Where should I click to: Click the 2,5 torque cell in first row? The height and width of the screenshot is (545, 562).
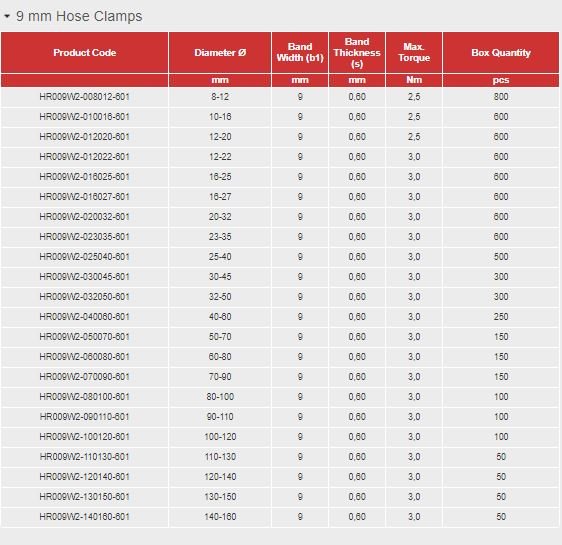(414, 97)
